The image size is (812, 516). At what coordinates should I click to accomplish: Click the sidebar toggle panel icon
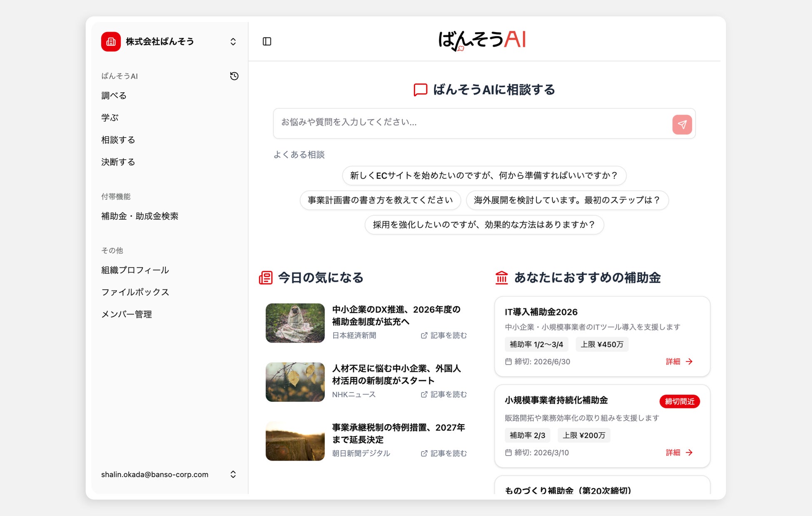pyautogui.click(x=267, y=41)
